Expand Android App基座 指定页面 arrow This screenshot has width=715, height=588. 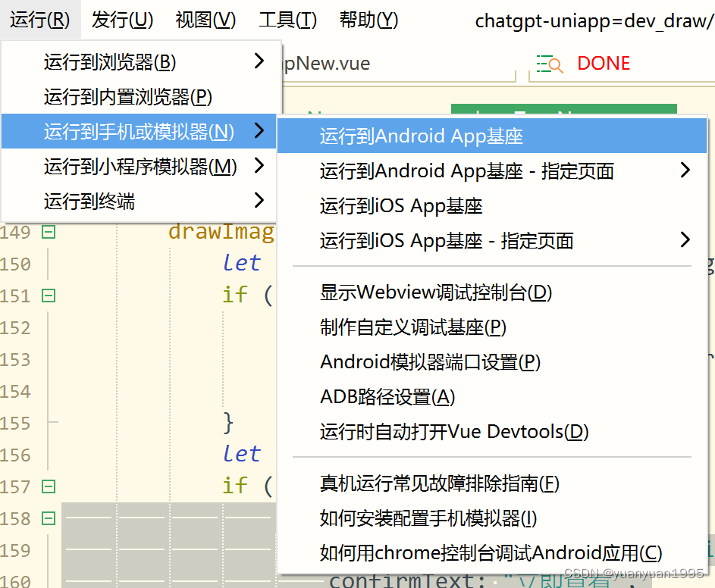[x=685, y=170]
